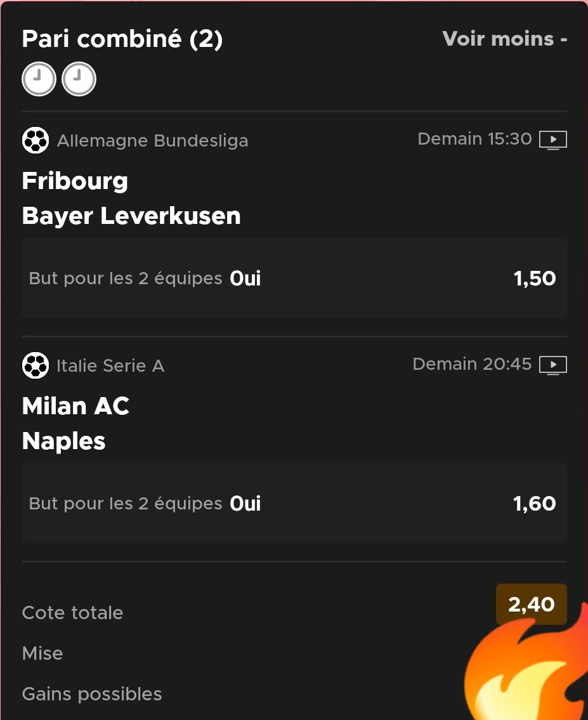Click the Serie A soccer ball icon

(36, 365)
